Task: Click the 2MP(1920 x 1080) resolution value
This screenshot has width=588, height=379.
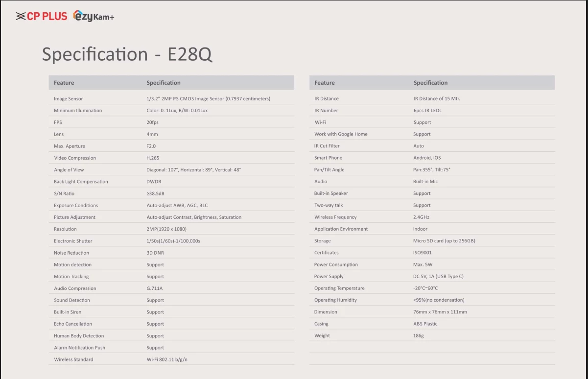Action: tap(166, 229)
